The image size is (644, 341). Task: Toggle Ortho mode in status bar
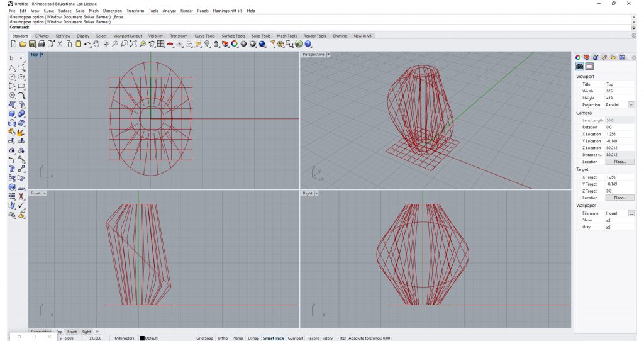point(223,338)
